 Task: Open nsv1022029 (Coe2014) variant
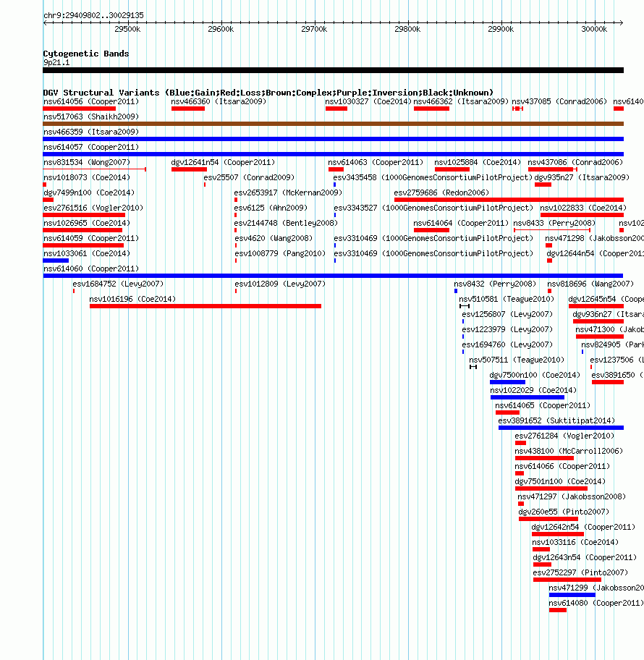coord(533,389)
